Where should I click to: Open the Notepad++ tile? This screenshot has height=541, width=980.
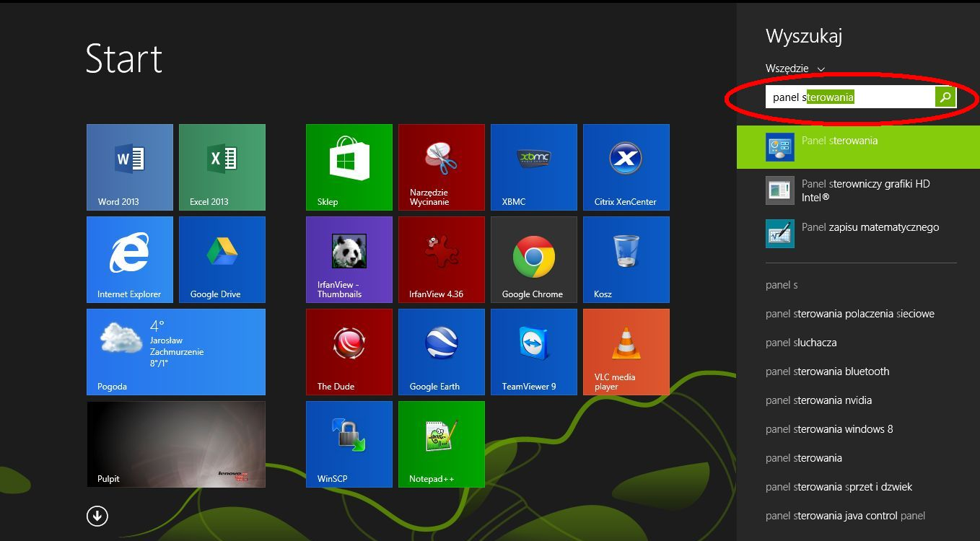tap(442, 444)
